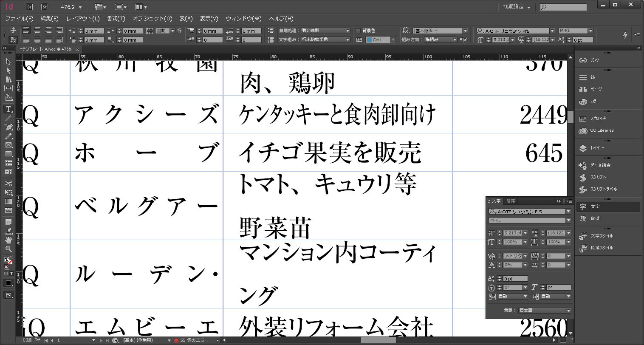The height and width of the screenshot is (345, 644).
Task: Collapse floating Character panel with double arrows
Action: (559, 201)
